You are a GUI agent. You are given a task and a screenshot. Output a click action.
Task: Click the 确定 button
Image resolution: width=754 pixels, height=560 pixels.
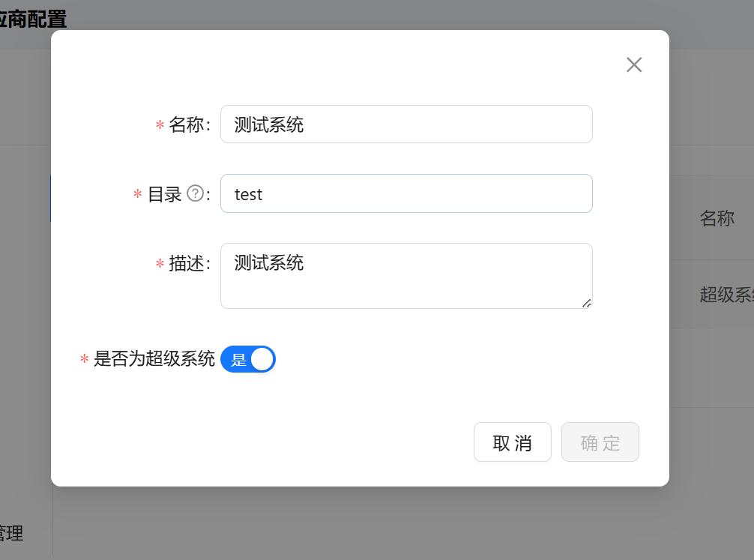pos(600,442)
